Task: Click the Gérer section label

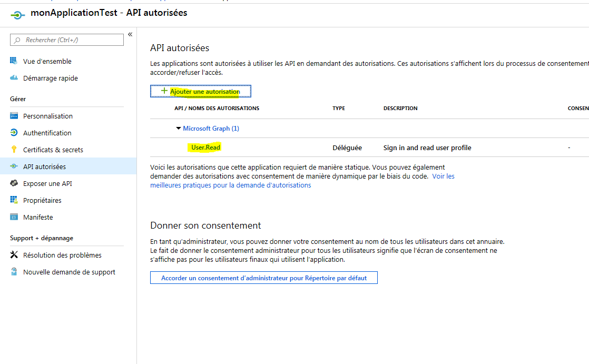Action: tap(18, 99)
